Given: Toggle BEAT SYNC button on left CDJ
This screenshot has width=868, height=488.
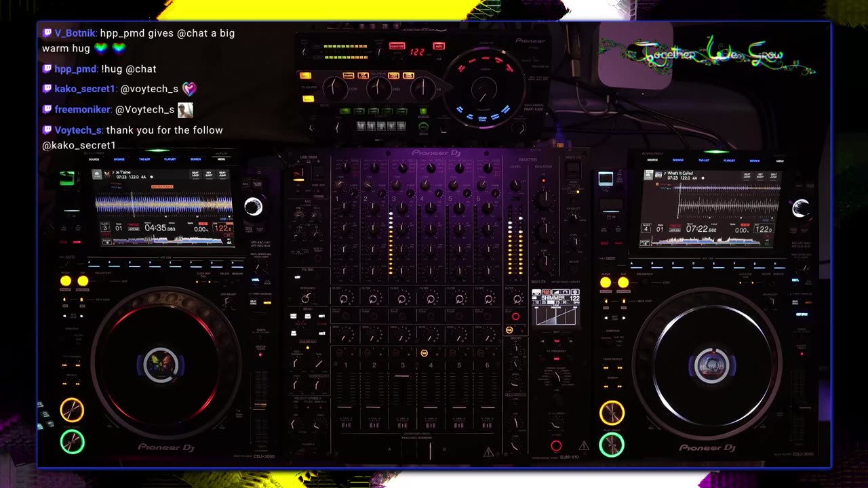Looking at the screenshot, I should point(254,302).
